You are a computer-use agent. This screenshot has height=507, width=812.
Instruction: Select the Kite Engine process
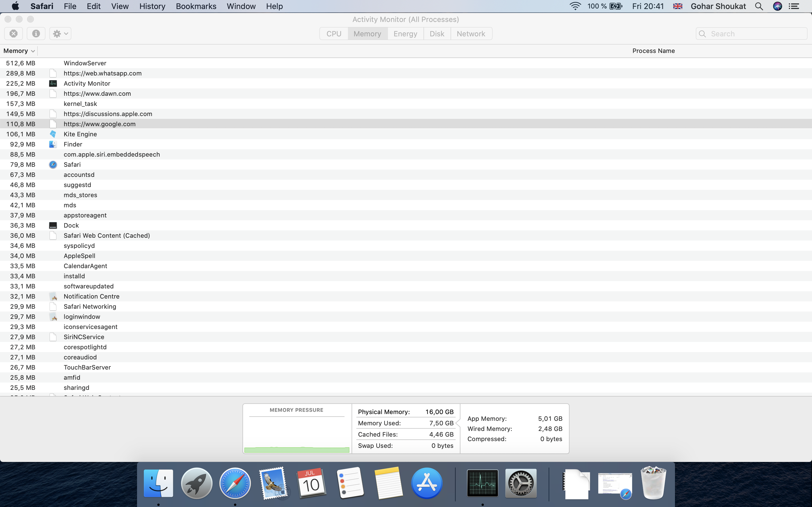pos(80,134)
